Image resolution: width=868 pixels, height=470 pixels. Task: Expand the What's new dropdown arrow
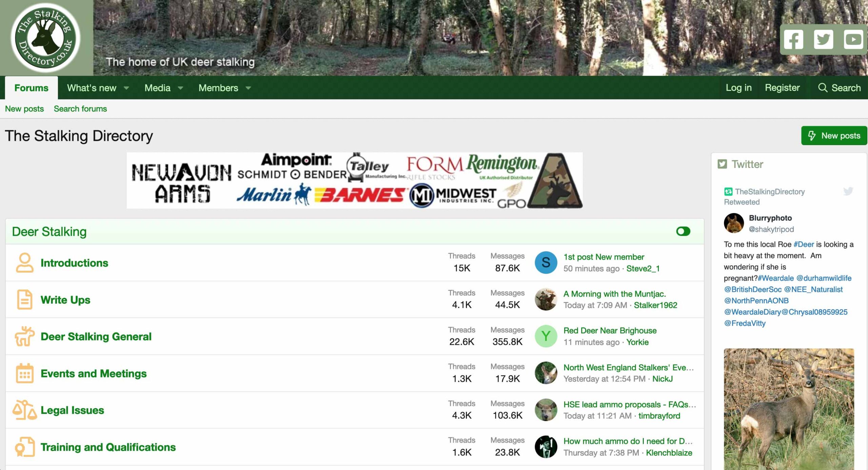(x=126, y=88)
